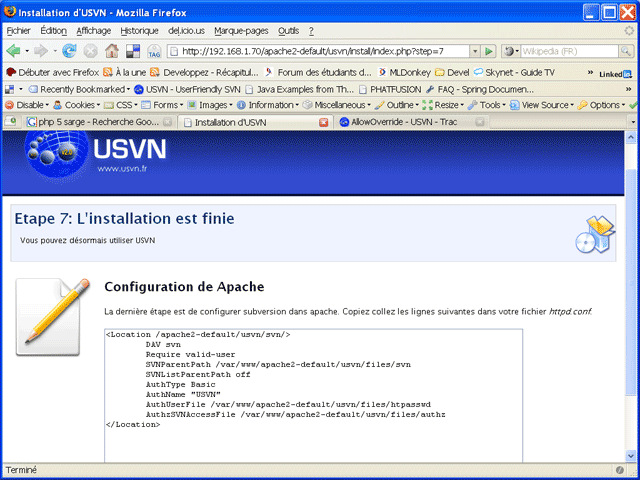The height and width of the screenshot is (480, 640).
Task: Stop loading the page
Action: coord(90,51)
